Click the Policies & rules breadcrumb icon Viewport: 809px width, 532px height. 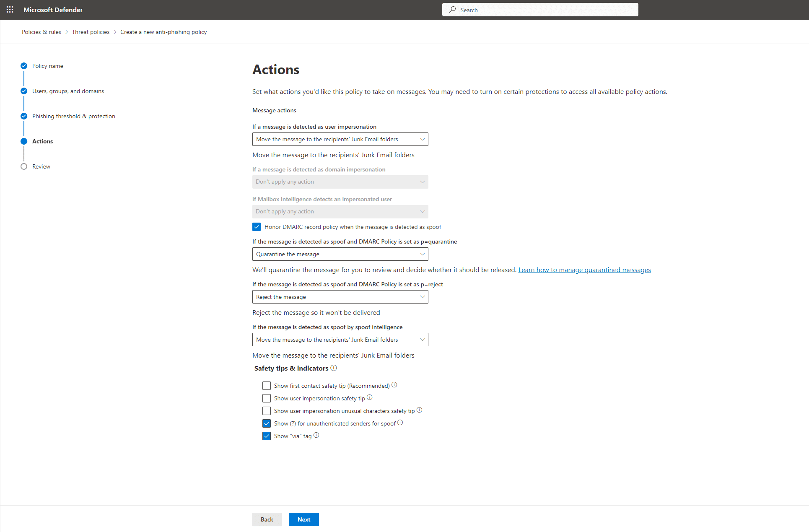(41, 31)
